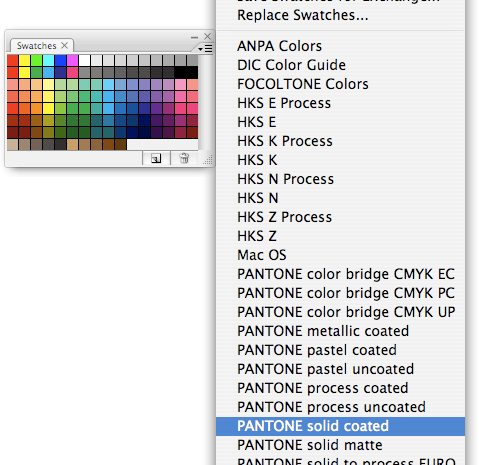This screenshot has height=465, width=479.
Task: Grab the Swatches panel resize grip corner
Action: [208, 160]
